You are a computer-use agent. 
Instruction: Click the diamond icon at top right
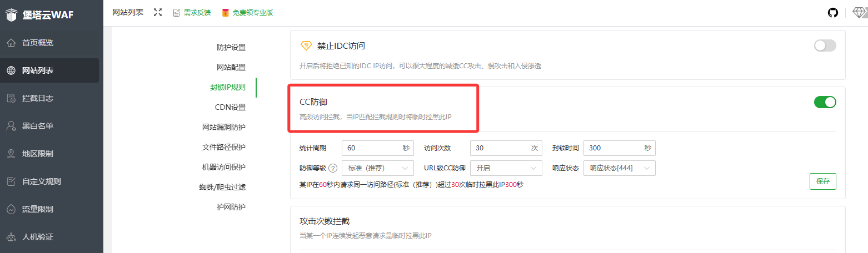tap(859, 12)
